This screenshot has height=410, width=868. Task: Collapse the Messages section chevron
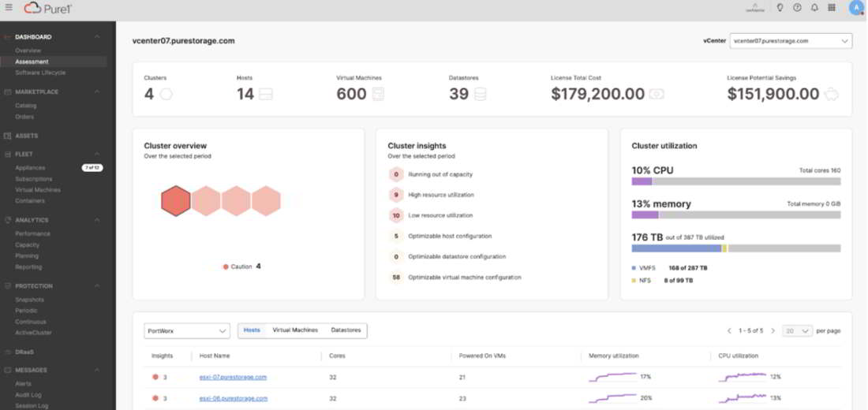pyautogui.click(x=97, y=370)
